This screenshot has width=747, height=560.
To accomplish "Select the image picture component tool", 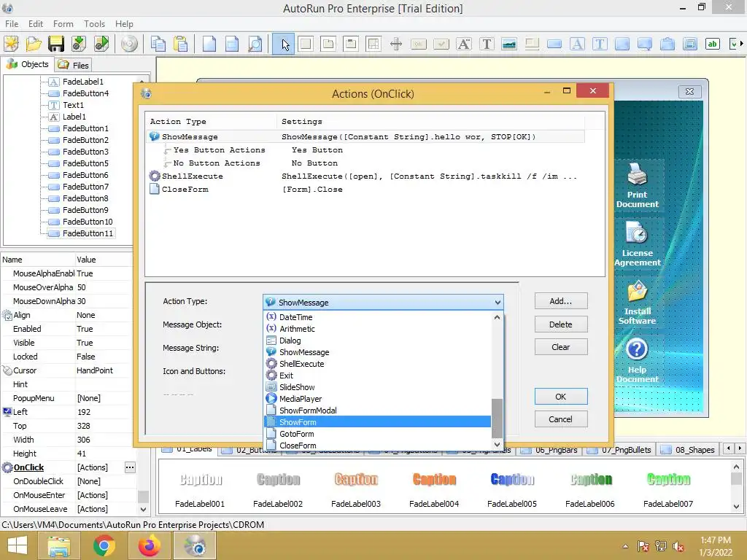I will 508,44.
